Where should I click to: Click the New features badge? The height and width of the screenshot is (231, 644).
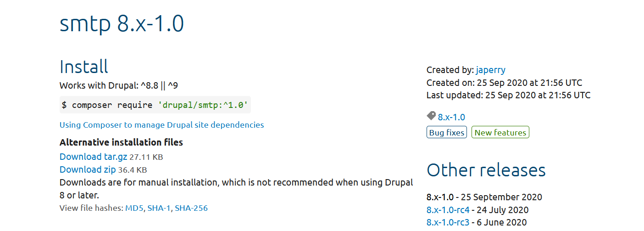(x=500, y=133)
